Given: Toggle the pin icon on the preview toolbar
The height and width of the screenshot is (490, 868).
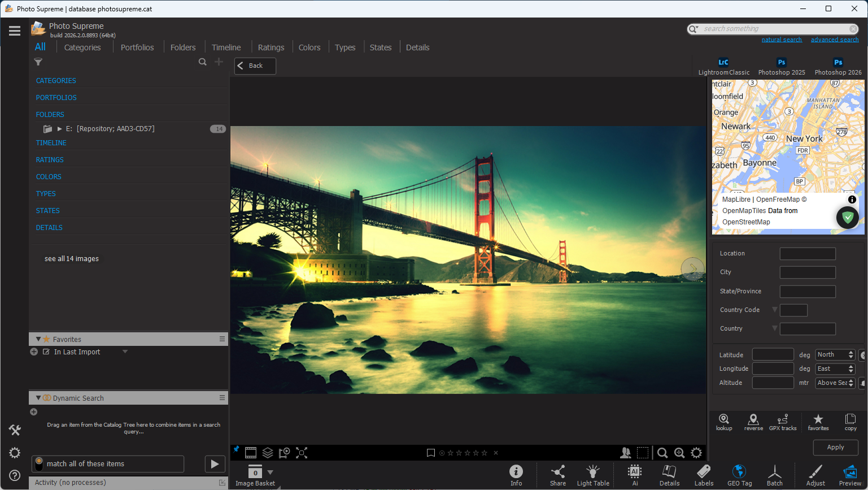Looking at the screenshot, I should [237, 449].
